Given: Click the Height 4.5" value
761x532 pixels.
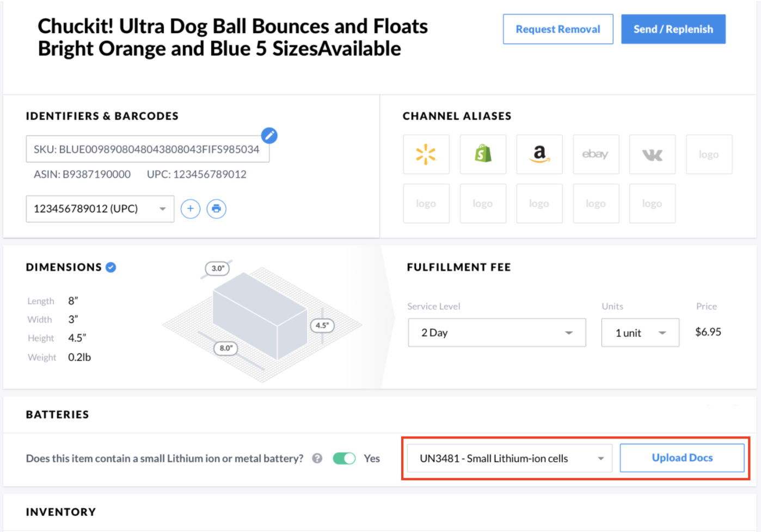Looking at the screenshot, I should pos(77,338).
